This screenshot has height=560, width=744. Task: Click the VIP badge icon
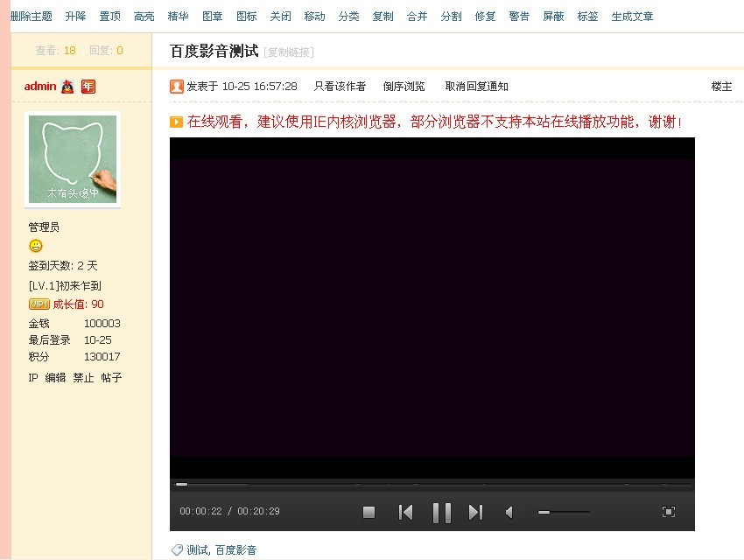click(x=39, y=304)
